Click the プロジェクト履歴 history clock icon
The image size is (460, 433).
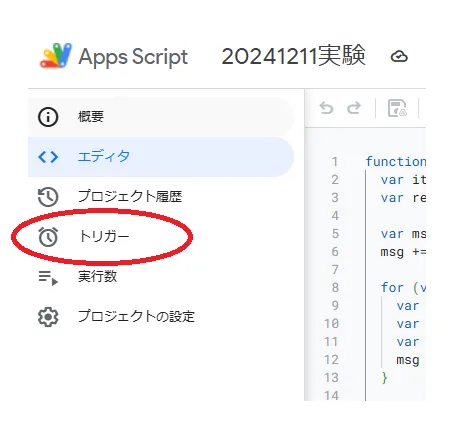click(x=48, y=197)
